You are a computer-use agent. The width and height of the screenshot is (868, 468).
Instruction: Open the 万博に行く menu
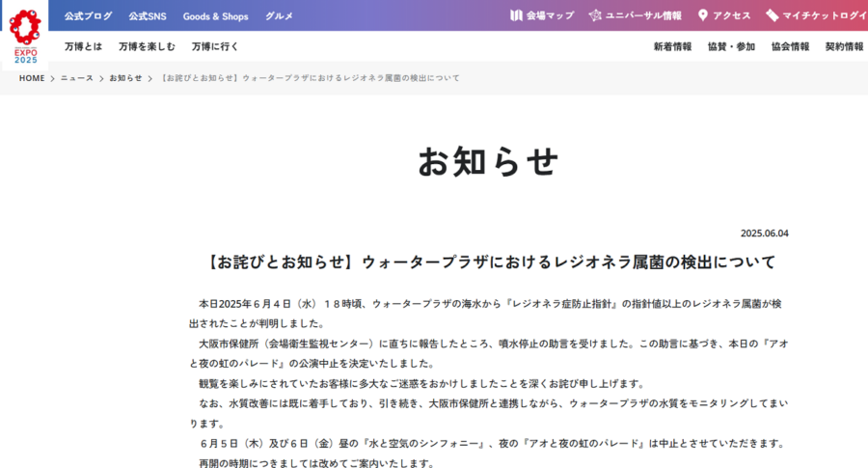point(215,46)
